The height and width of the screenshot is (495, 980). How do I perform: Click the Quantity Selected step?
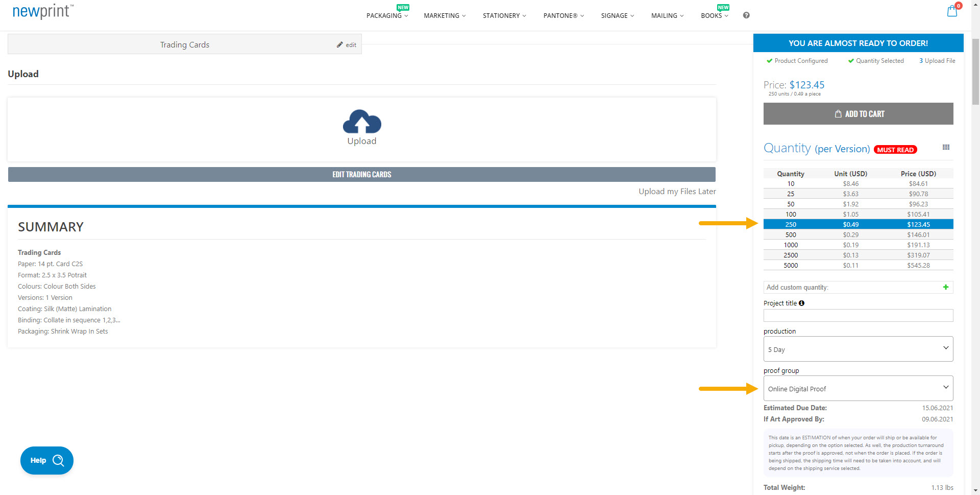tap(876, 61)
